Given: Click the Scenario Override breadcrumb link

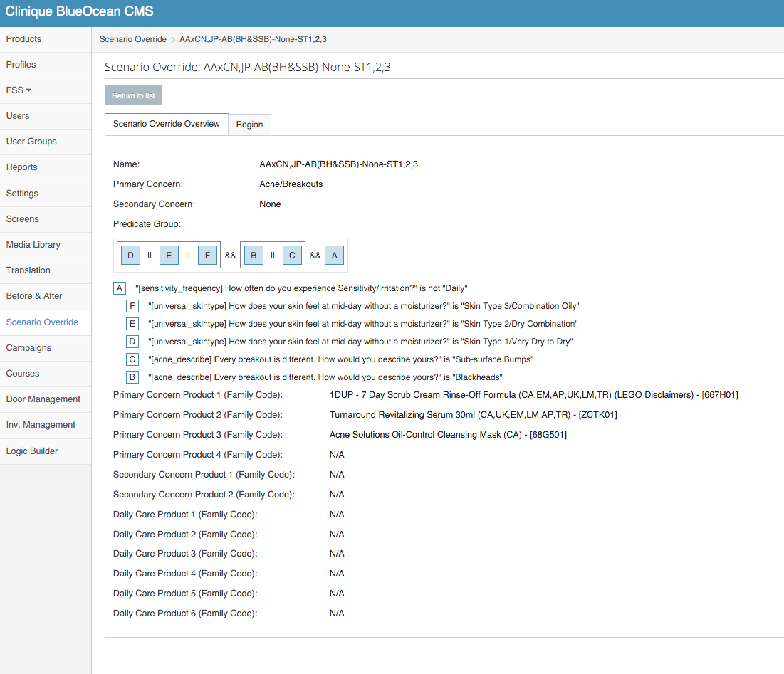Looking at the screenshot, I should (x=133, y=39).
